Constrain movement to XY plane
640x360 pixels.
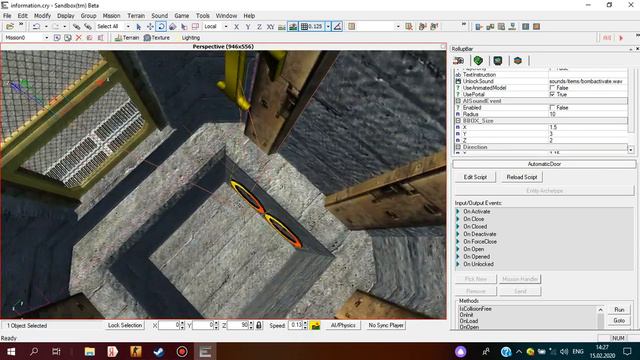coord(270,27)
